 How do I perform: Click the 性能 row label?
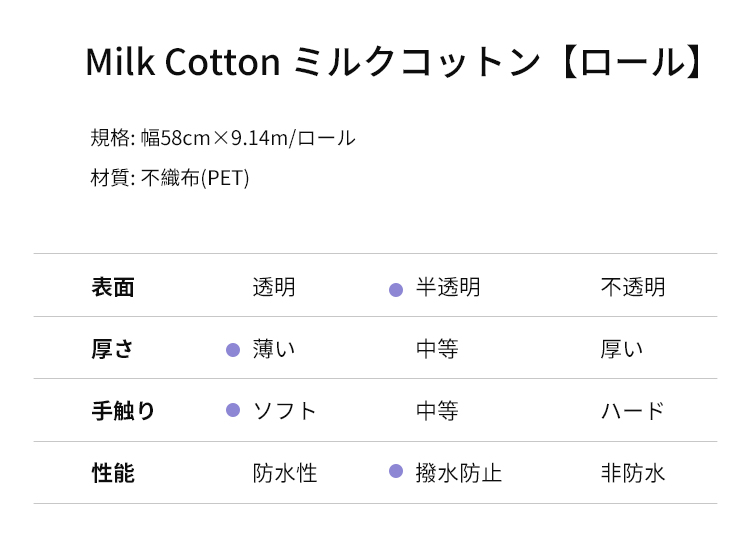coord(113,473)
